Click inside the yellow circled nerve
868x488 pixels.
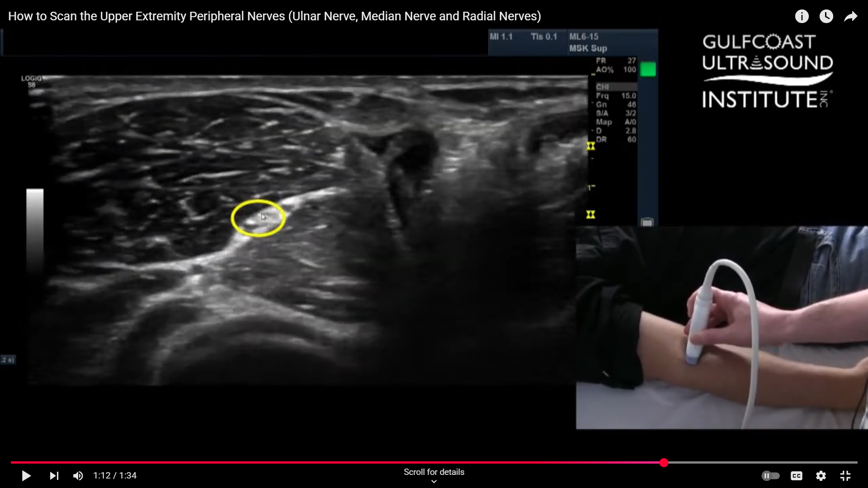(258, 218)
